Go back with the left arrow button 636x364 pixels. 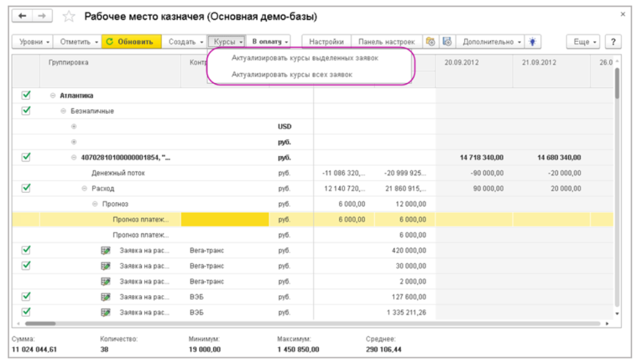coord(22,16)
